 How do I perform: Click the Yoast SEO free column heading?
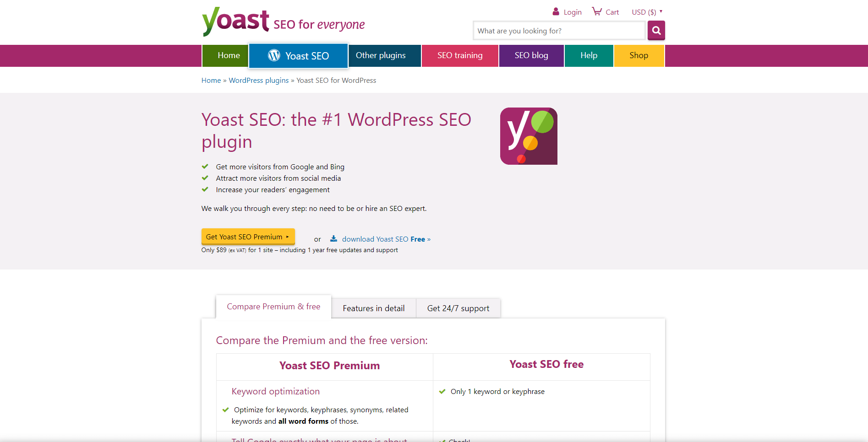546,364
